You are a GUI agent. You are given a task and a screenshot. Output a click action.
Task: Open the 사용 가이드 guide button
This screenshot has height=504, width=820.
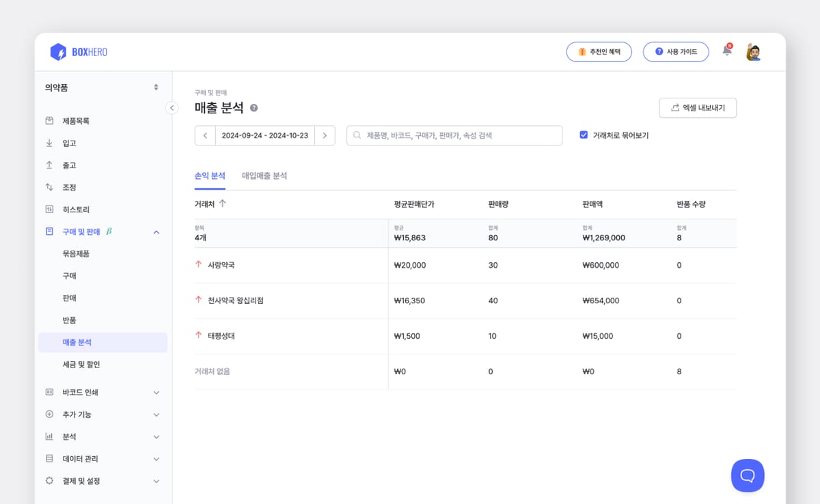pyautogui.click(x=676, y=51)
